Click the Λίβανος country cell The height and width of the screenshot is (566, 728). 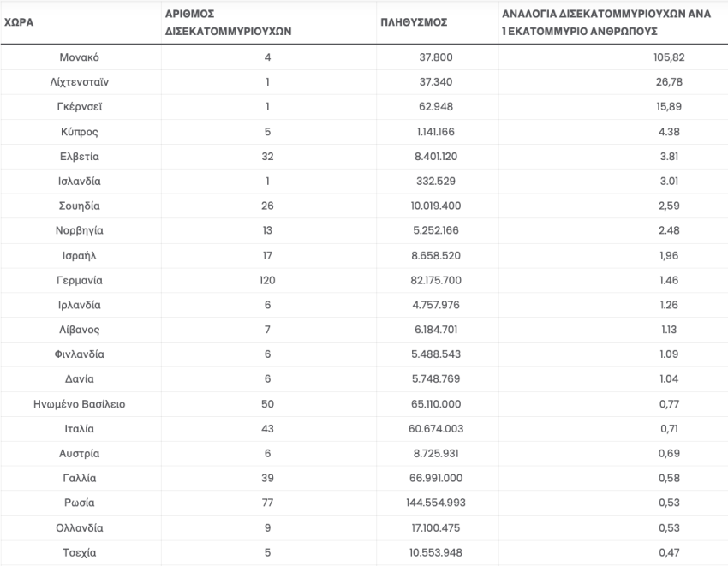click(x=81, y=331)
